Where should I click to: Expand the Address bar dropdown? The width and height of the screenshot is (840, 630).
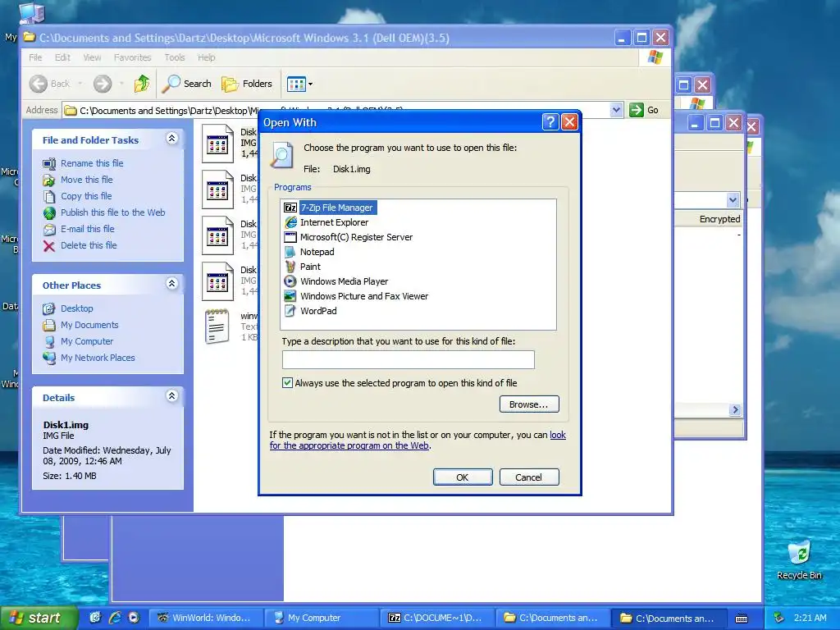point(616,110)
